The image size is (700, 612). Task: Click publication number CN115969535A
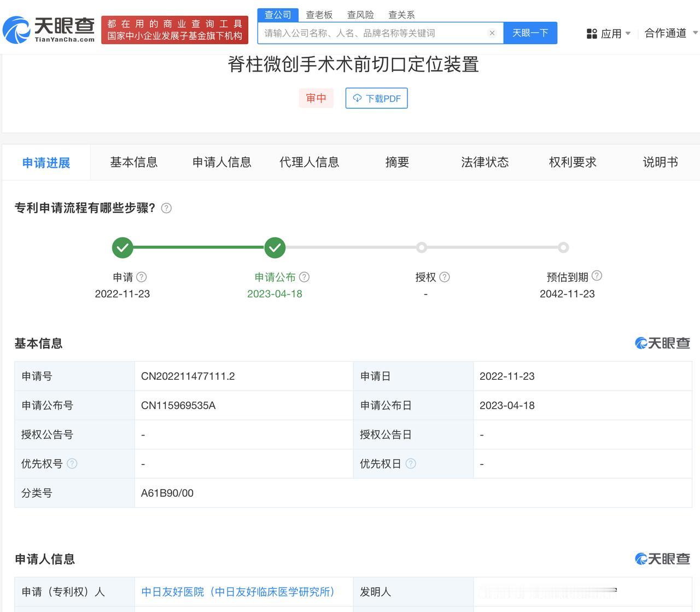(x=178, y=405)
